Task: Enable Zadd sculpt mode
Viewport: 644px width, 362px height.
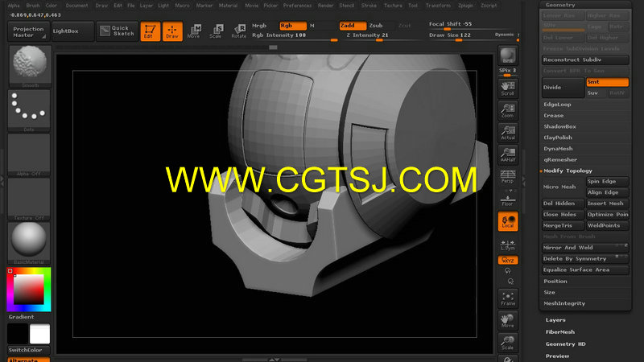Action: (353, 26)
